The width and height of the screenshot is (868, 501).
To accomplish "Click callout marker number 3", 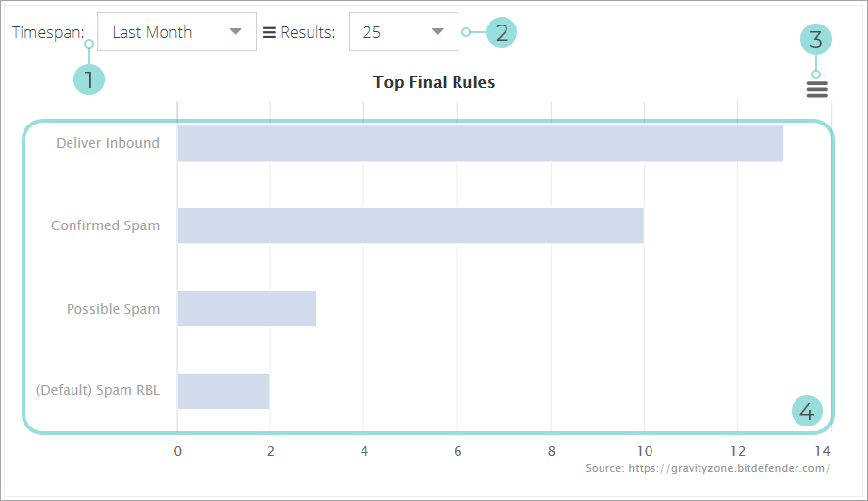I will pyautogui.click(x=816, y=39).
